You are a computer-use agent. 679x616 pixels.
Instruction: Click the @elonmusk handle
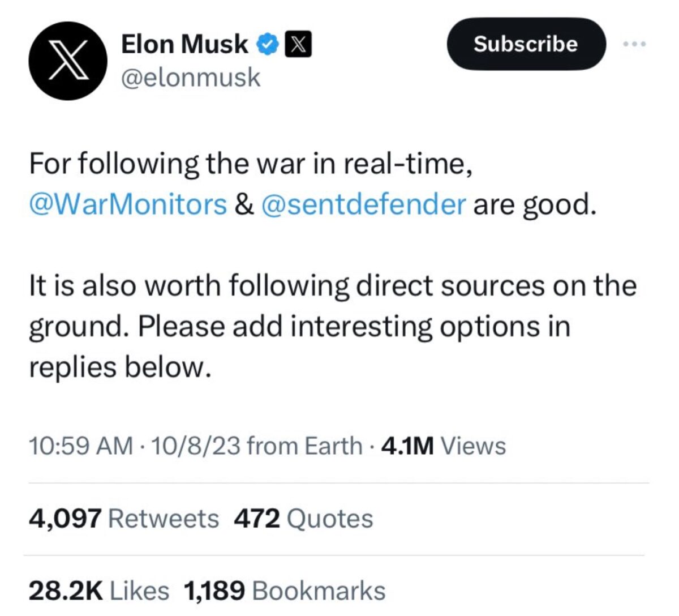(191, 78)
